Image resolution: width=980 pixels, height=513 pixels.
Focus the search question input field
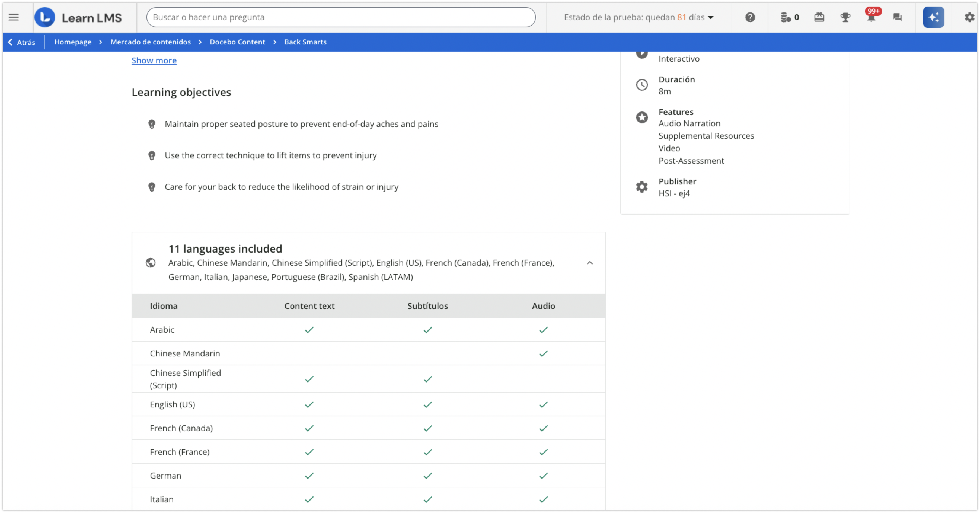[341, 17]
